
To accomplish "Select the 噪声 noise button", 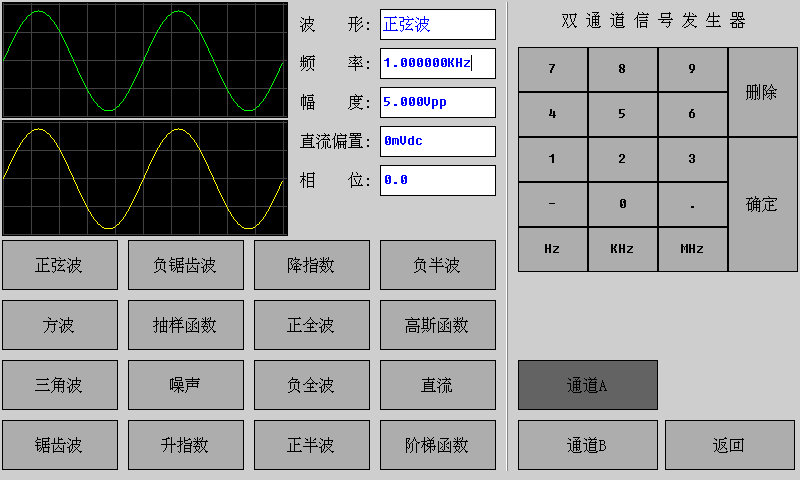I will 186,385.
